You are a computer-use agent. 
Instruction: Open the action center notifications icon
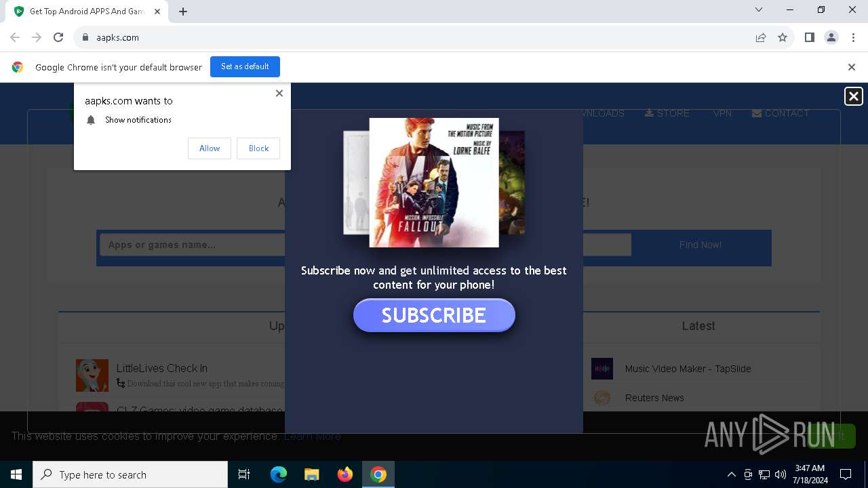coord(846,474)
